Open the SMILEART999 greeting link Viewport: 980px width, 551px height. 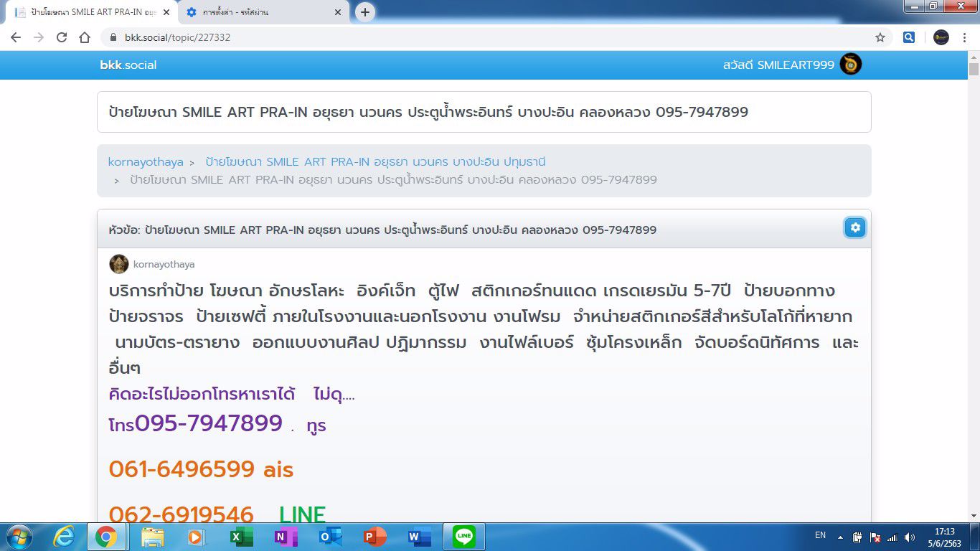778,65
